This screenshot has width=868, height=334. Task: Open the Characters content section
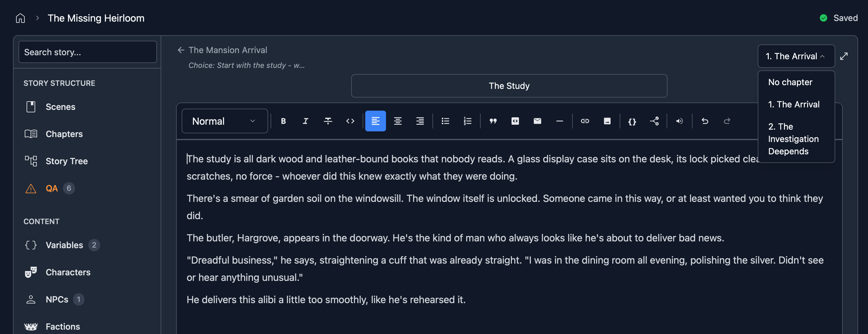68,272
